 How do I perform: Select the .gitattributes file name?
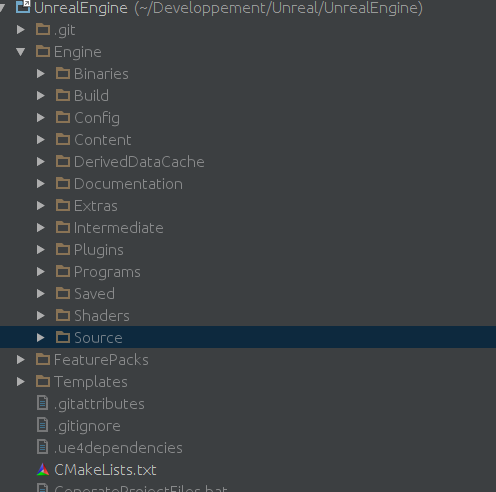pos(99,404)
